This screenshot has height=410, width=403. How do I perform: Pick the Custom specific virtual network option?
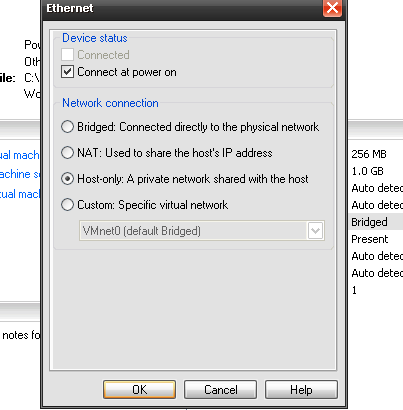[x=67, y=205]
